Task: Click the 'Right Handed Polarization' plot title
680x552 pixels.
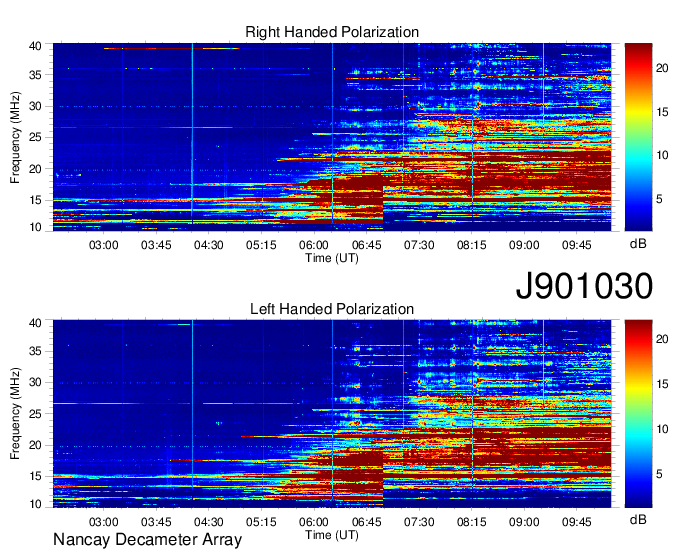Action: tap(332, 32)
